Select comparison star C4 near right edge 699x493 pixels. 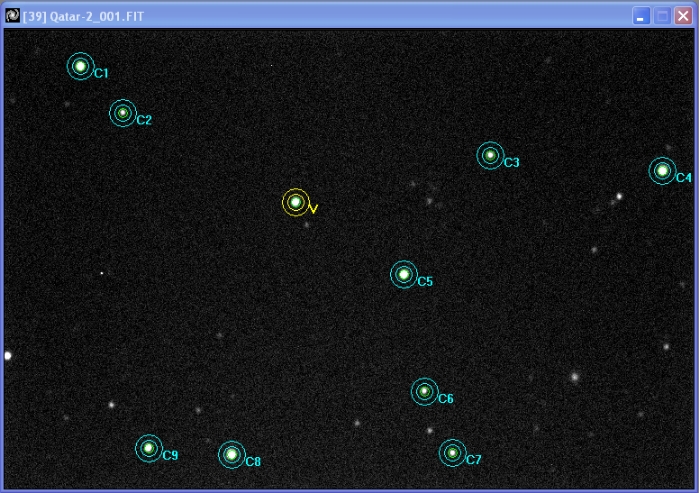[662, 171]
